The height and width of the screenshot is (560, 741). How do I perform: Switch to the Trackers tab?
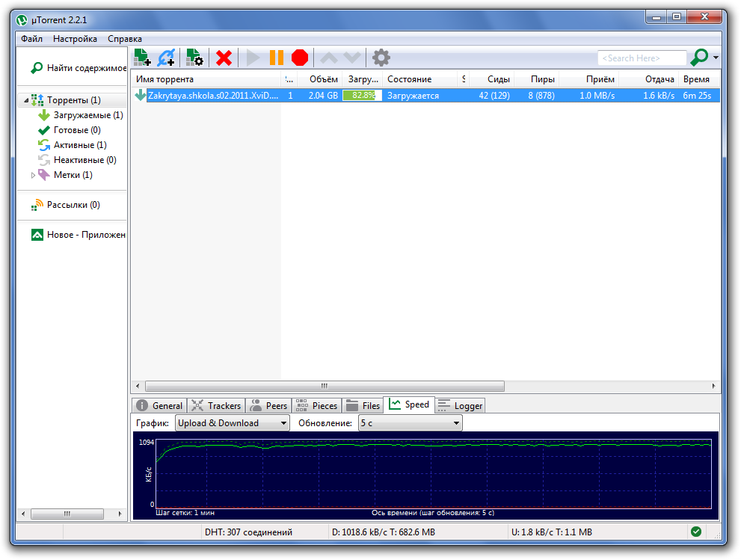coord(217,405)
